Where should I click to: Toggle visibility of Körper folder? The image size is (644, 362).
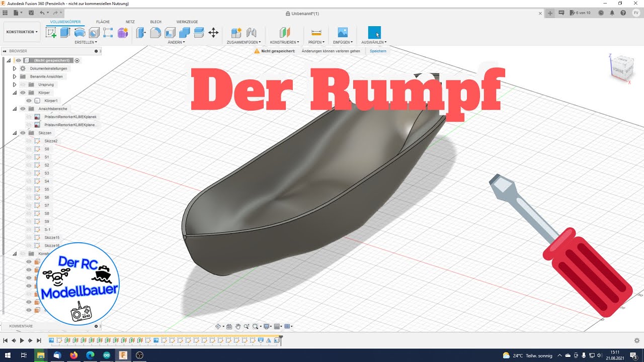[23, 93]
